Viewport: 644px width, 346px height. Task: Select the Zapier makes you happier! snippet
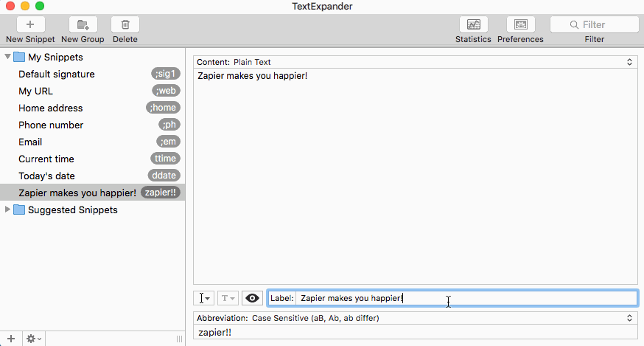92,193
